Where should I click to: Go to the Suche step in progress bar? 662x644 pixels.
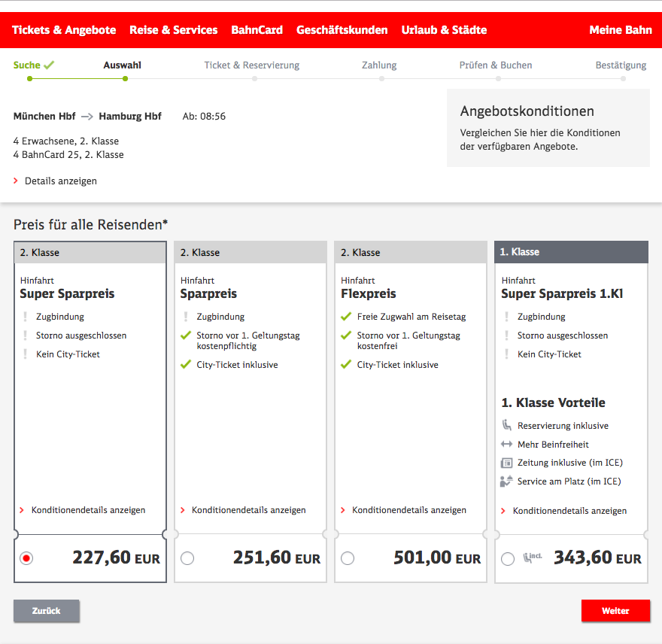[x=27, y=65]
